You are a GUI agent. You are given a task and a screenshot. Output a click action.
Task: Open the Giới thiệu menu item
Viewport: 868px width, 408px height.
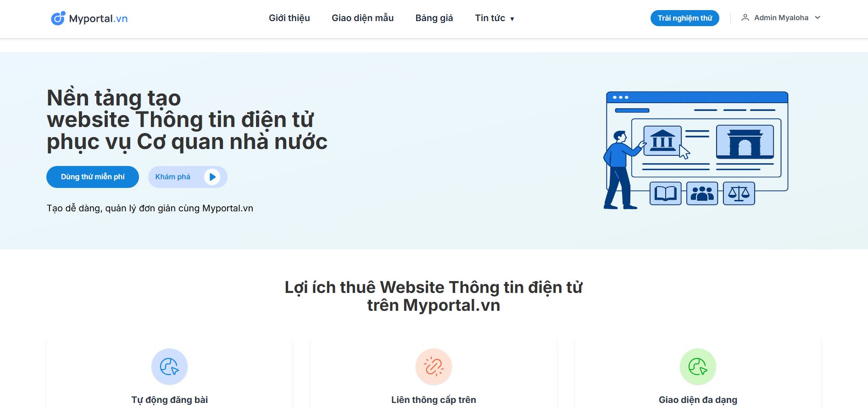coord(289,18)
